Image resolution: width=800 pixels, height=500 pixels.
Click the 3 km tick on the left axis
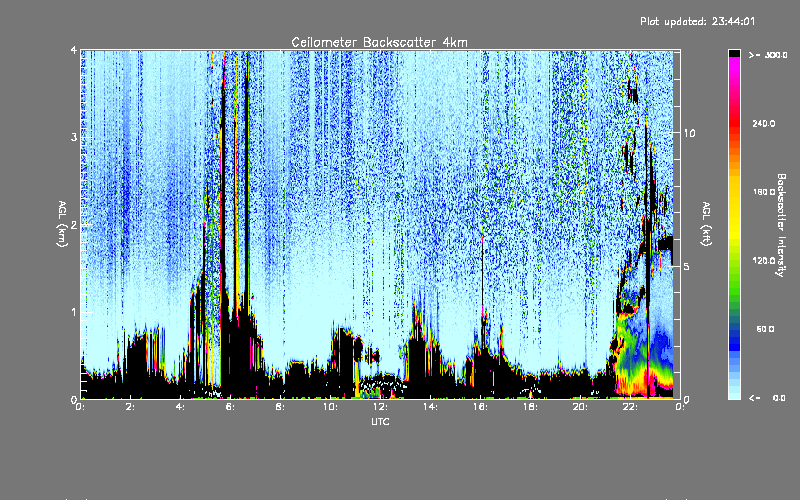pos(74,137)
